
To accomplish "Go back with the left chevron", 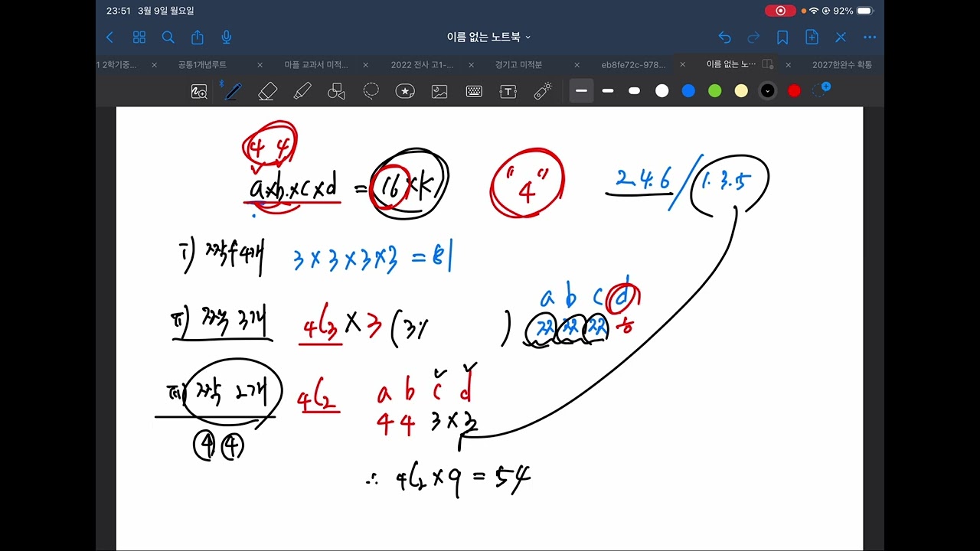I will (109, 37).
